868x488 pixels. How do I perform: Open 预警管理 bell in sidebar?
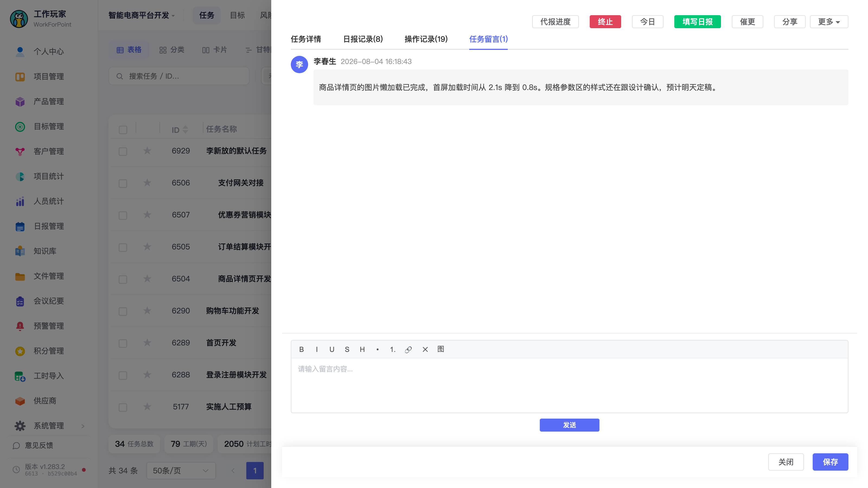tap(49, 326)
